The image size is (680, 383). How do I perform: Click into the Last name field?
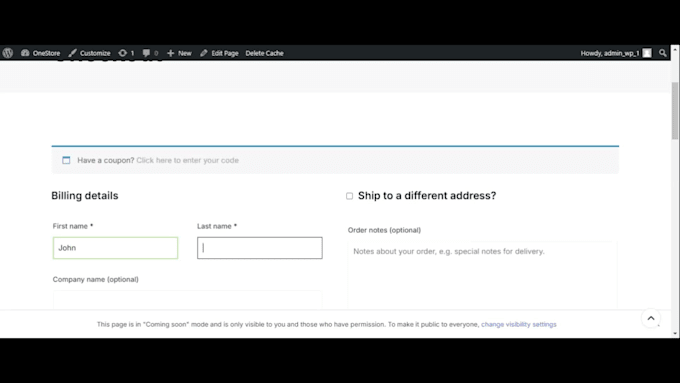260,248
